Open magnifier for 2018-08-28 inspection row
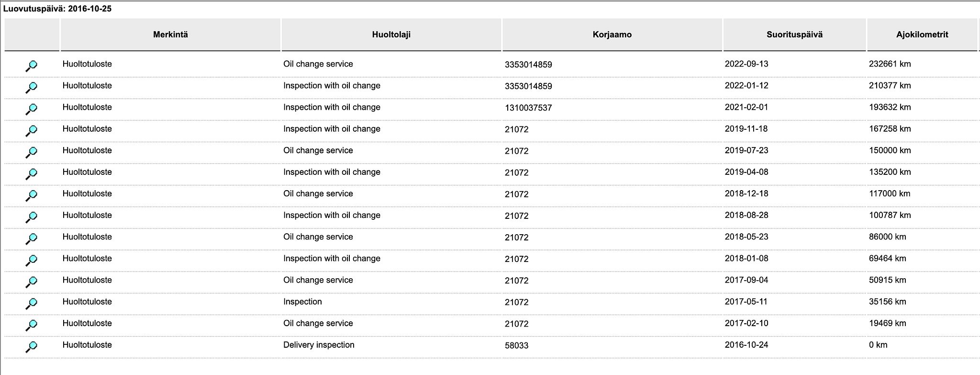980x375 pixels. coord(31,216)
